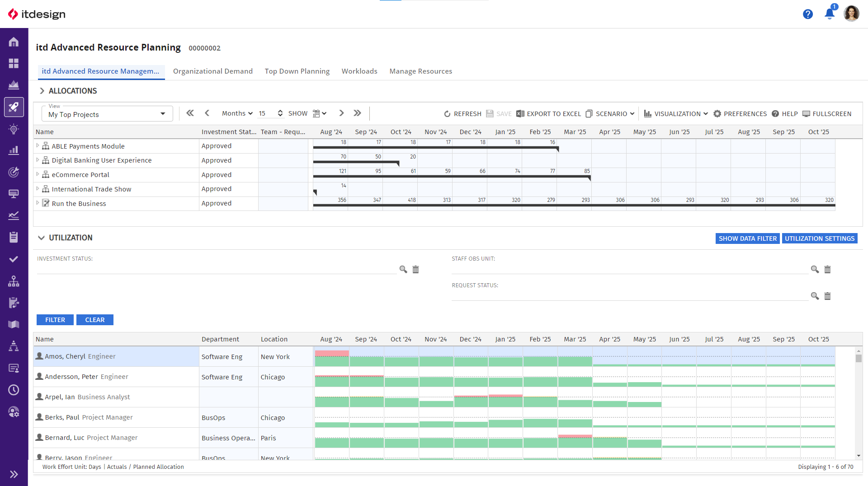Viewport: 868px width, 486px height.
Task: Open the Visualization dropdown
Action: click(676, 114)
